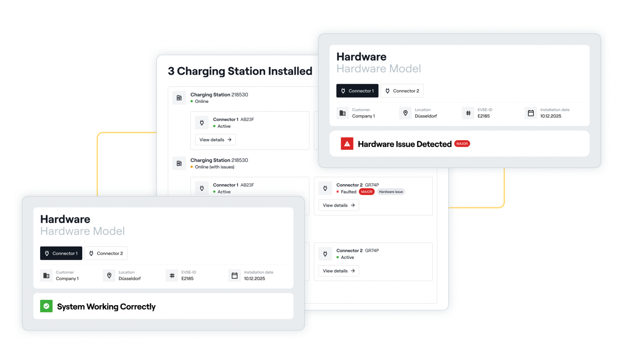Click the first Online charging station icon

pos(179,98)
